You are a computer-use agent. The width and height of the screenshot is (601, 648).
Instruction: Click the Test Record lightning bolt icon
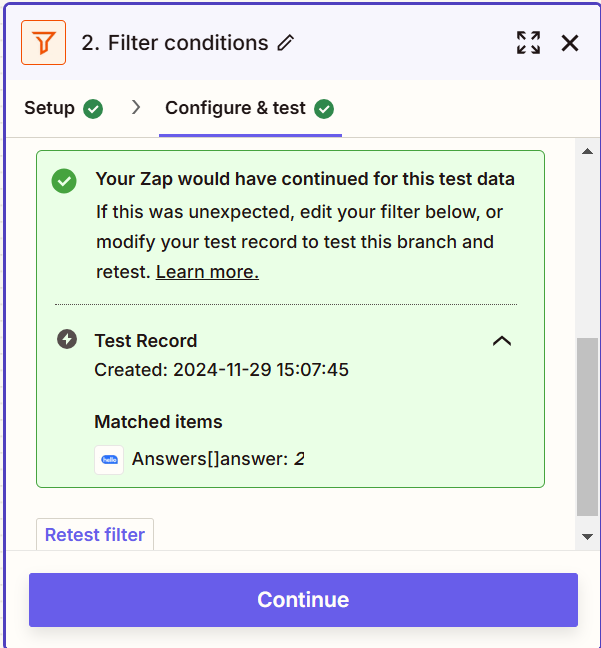coord(67,340)
